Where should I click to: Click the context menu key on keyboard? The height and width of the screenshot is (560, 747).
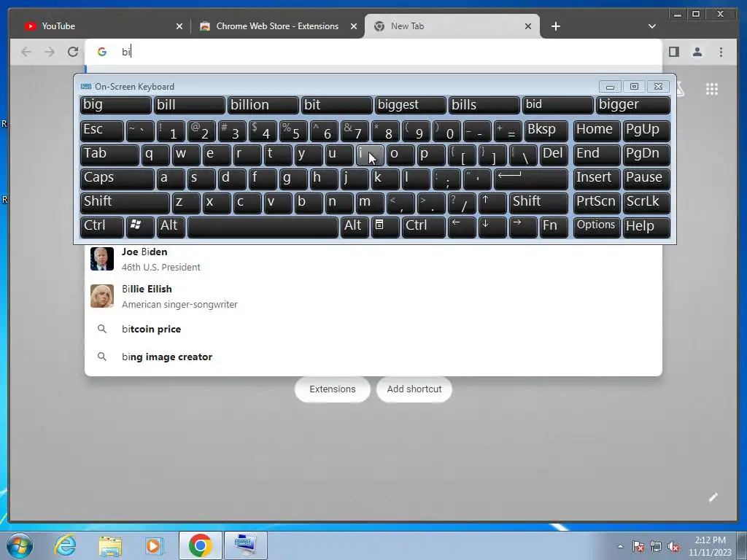pyautogui.click(x=385, y=227)
